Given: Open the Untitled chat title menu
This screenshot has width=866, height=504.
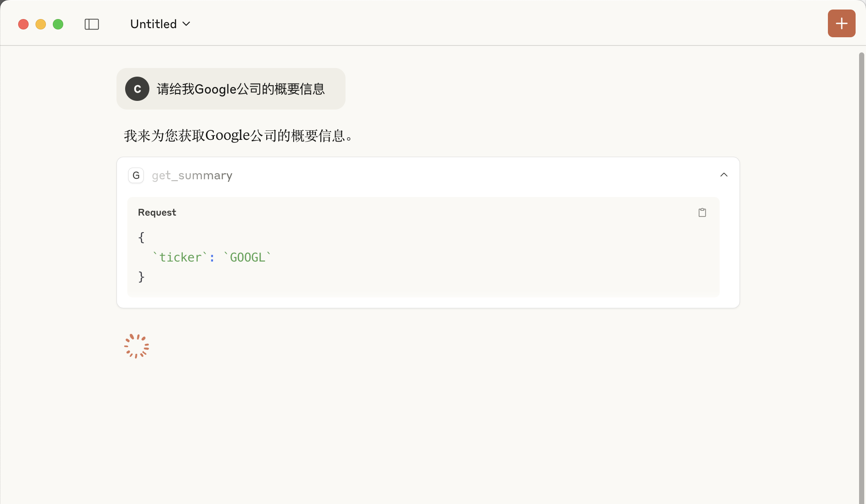Looking at the screenshot, I should point(154,24).
